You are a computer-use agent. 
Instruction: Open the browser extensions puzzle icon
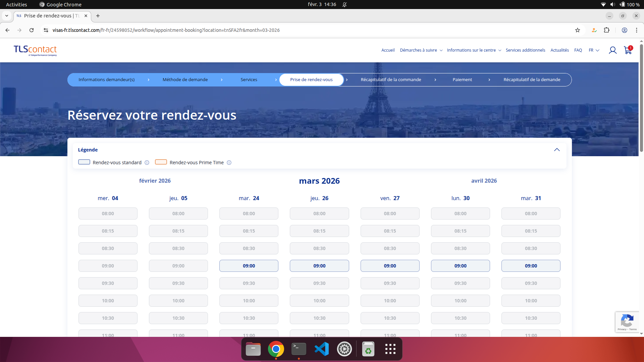pos(607,30)
